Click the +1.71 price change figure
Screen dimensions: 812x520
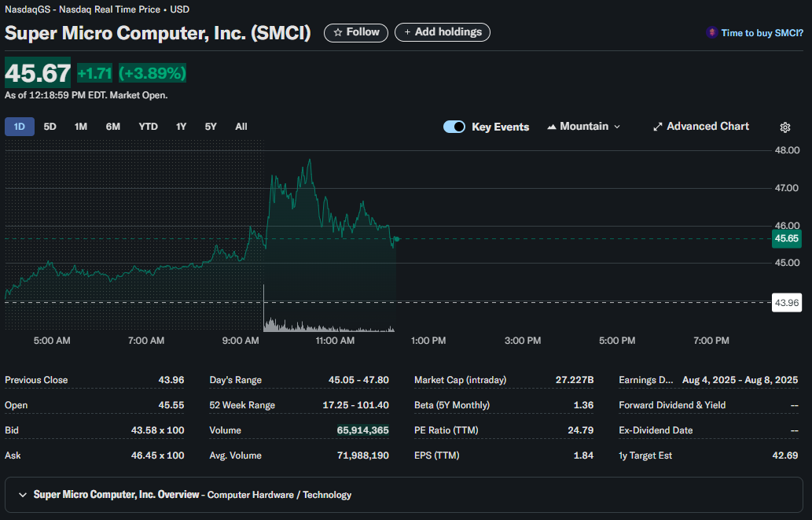point(94,73)
